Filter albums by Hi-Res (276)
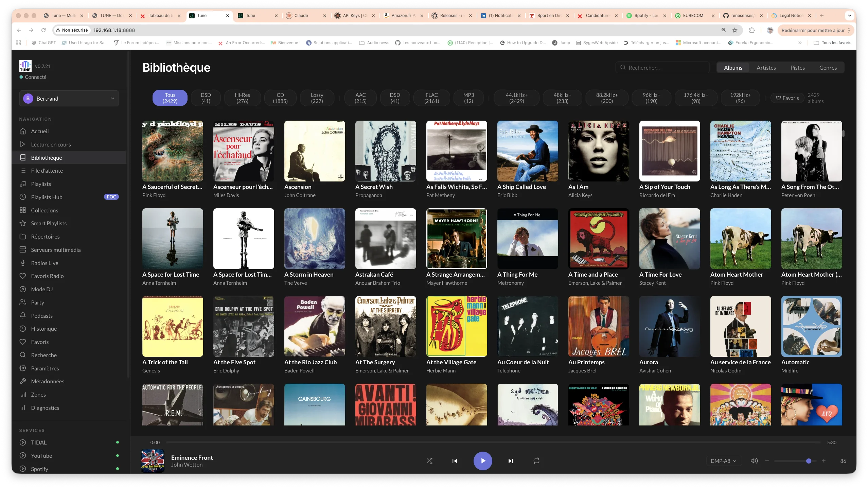The image size is (868, 488). coord(242,98)
